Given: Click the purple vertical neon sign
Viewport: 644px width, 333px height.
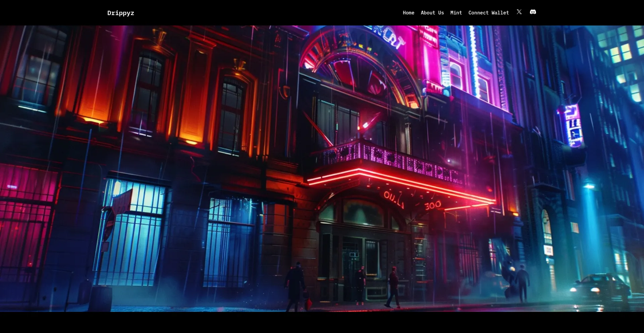Looking at the screenshot, I should (x=574, y=126).
